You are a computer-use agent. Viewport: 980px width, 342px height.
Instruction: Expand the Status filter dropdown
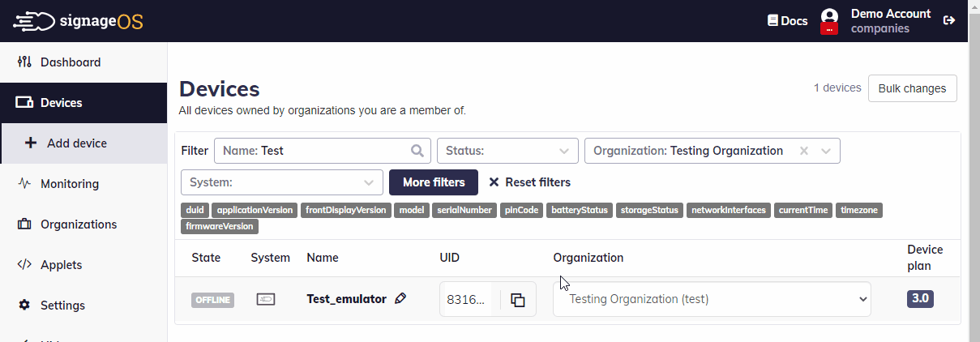[507, 151]
